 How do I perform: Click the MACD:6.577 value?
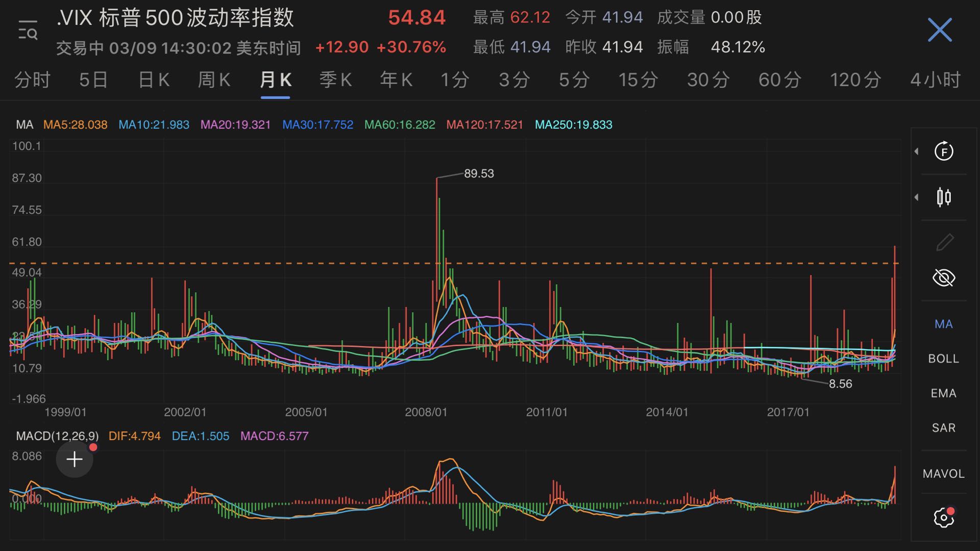tap(274, 436)
